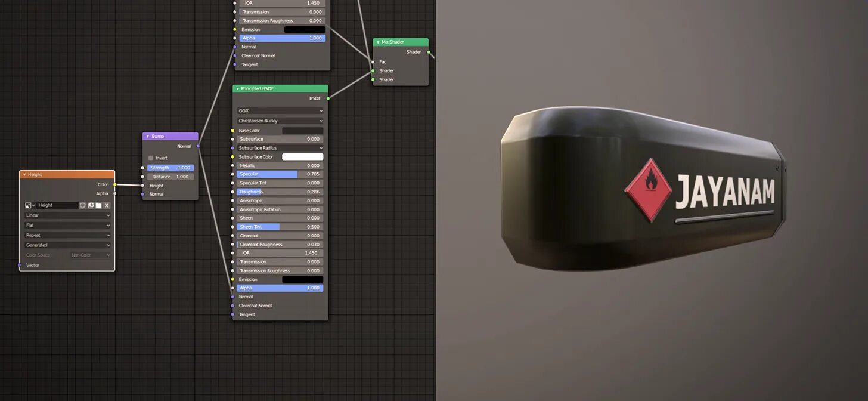868x401 pixels.
Task: Open the GGX distribution dropdown
Action: click(x=280, y=111)
